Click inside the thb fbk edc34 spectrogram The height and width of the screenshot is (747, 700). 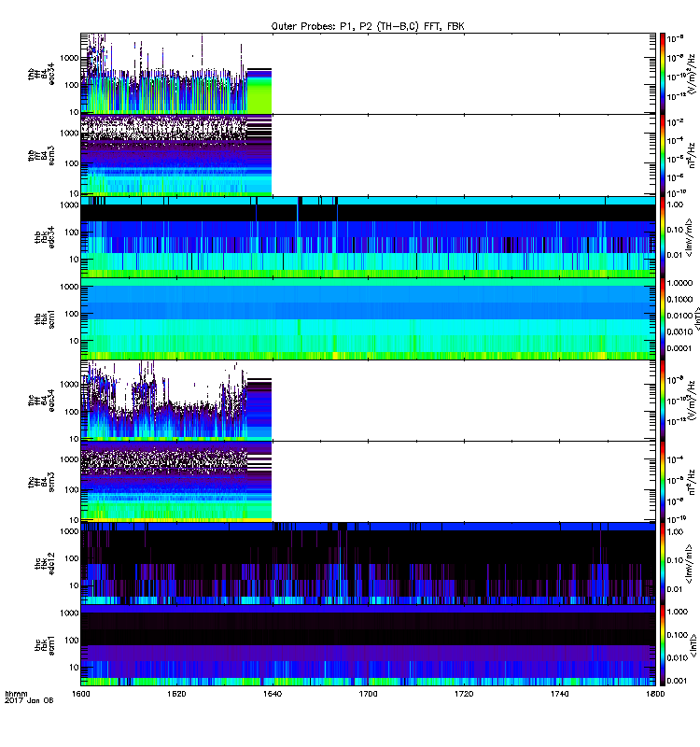click(x=368, y=237)
